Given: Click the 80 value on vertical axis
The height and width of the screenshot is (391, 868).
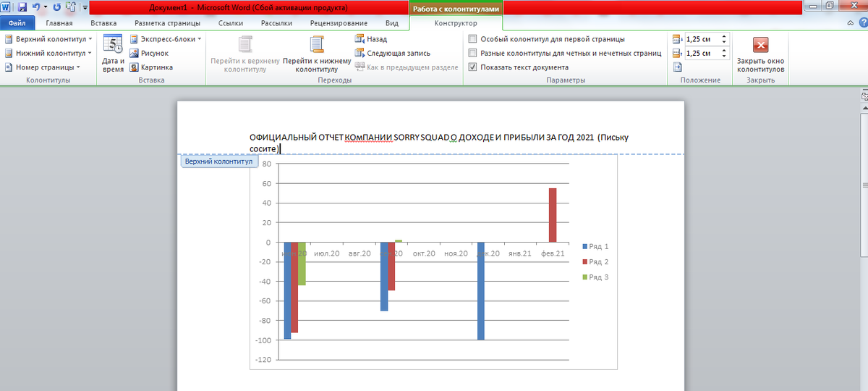Looking at the screenshot, I should pos(266,164).
